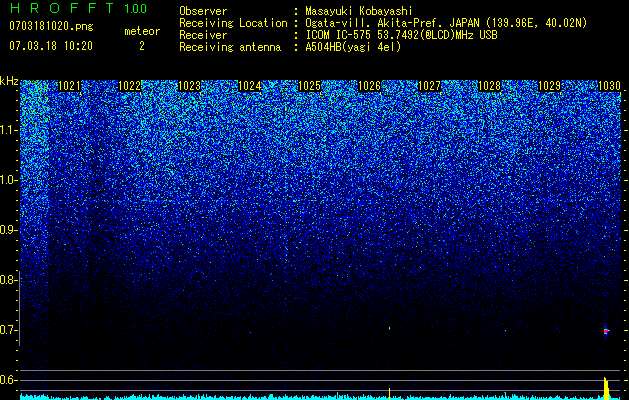Click the HROFFT 1.0.0 title text
The image size is (629, 400).
(78, 8)
